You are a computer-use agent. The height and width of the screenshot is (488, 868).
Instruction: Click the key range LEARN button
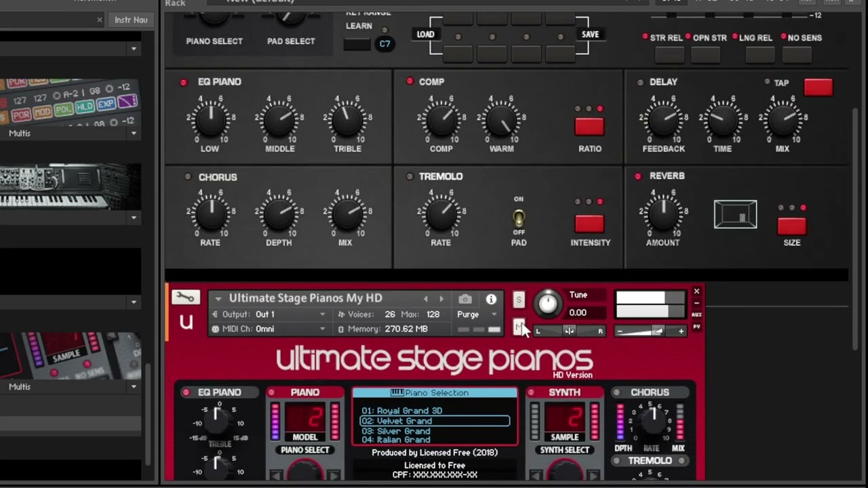coord(357,44)
